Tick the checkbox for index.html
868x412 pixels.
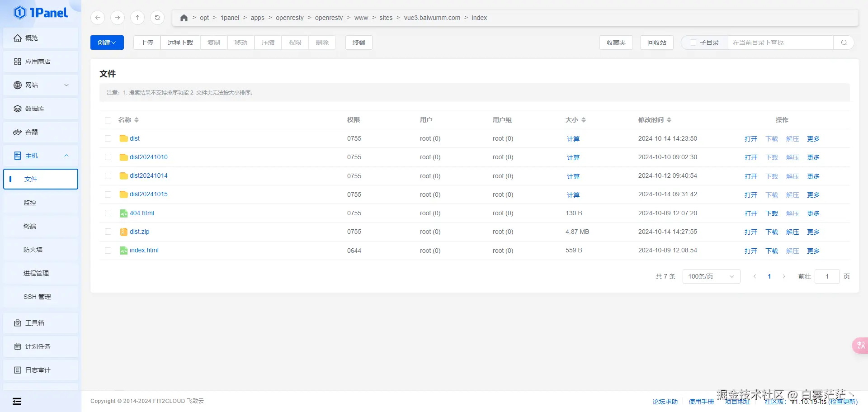click(x=108, y=251)
